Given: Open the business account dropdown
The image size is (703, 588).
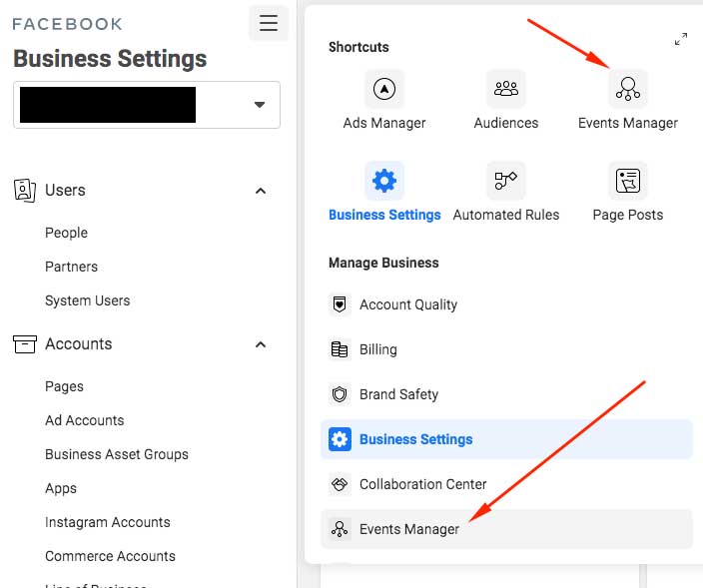Looking at the screenshot, I should tap(147, 105).
